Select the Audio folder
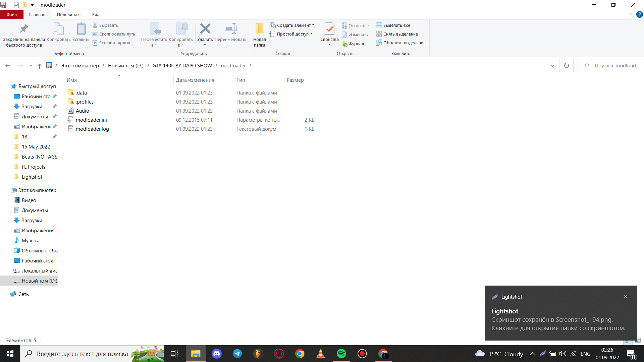The height and width of the screenshot is (362, 644). click(x=82, y=111)
